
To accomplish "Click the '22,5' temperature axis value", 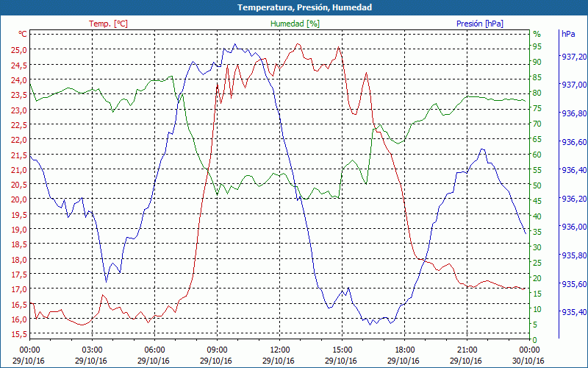I will 19,124.
